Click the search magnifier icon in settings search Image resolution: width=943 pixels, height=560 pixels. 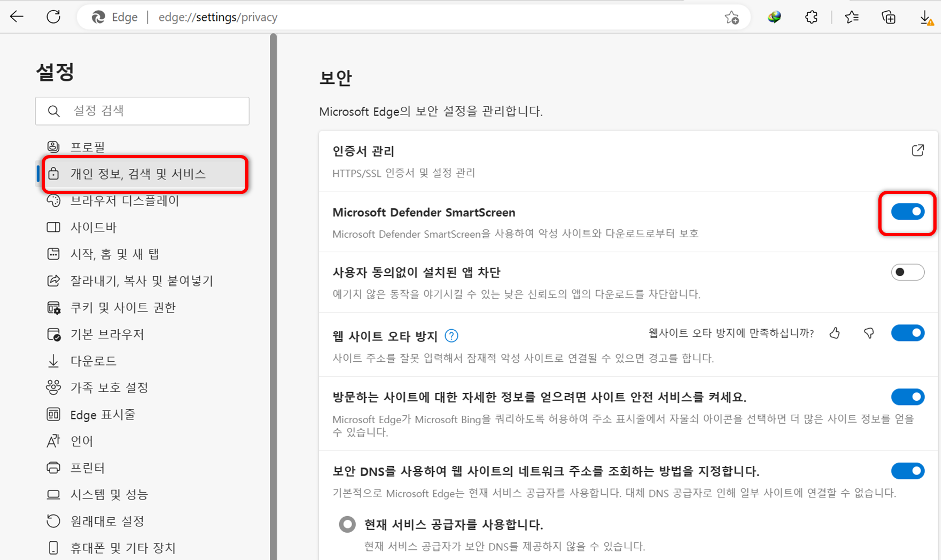point(53,111)
